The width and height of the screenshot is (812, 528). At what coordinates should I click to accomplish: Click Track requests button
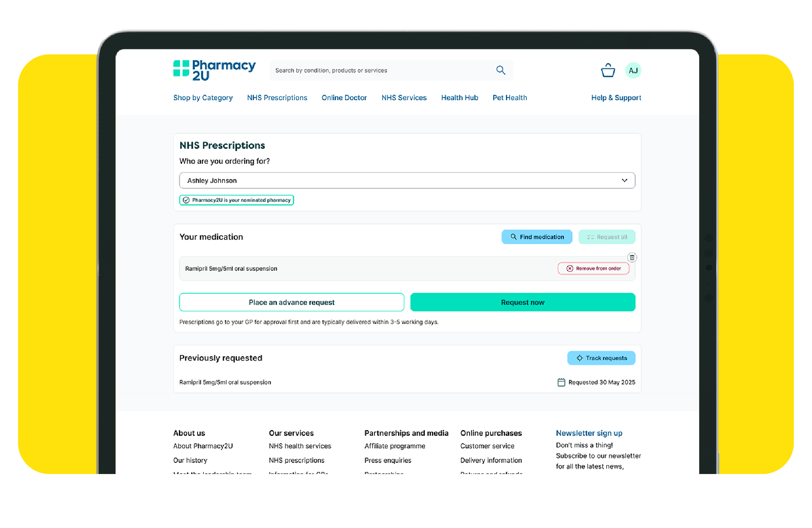tap(601, 358)
